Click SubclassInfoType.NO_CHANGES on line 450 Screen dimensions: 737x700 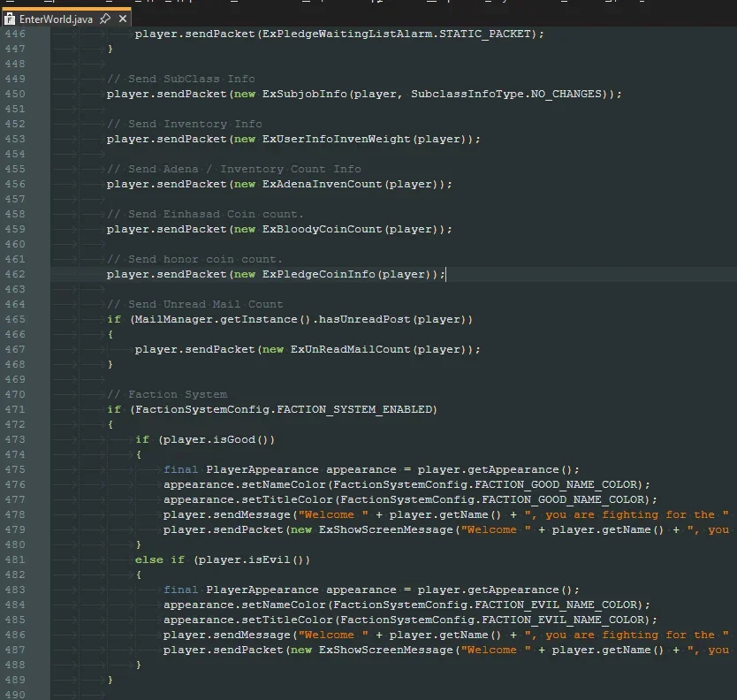coord(506,94)
